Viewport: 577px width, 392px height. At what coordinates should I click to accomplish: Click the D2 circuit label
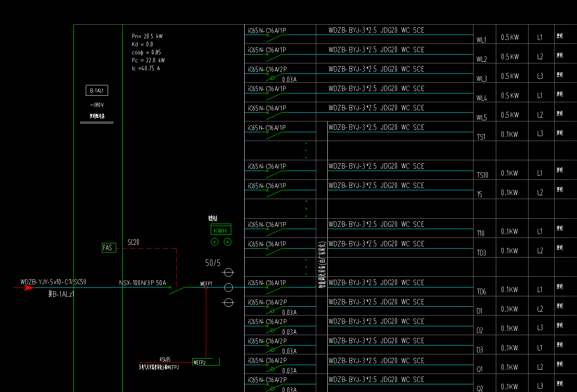tap(480, 331)
